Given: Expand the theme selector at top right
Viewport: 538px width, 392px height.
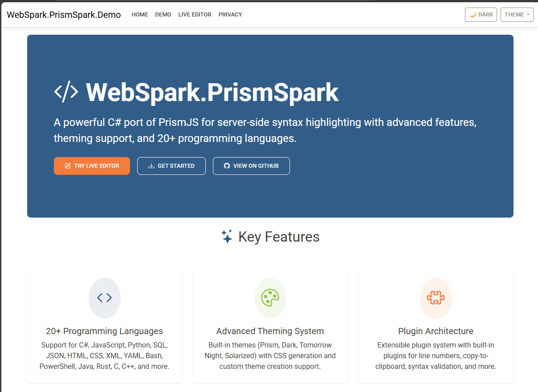Looking at the screenshot, I should pos(517,14).
